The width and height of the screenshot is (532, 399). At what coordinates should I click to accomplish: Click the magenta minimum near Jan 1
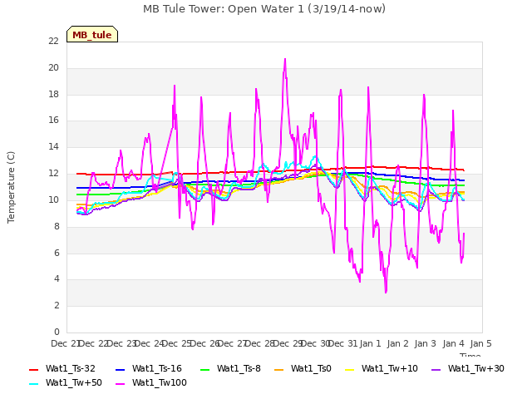[386, 292]
